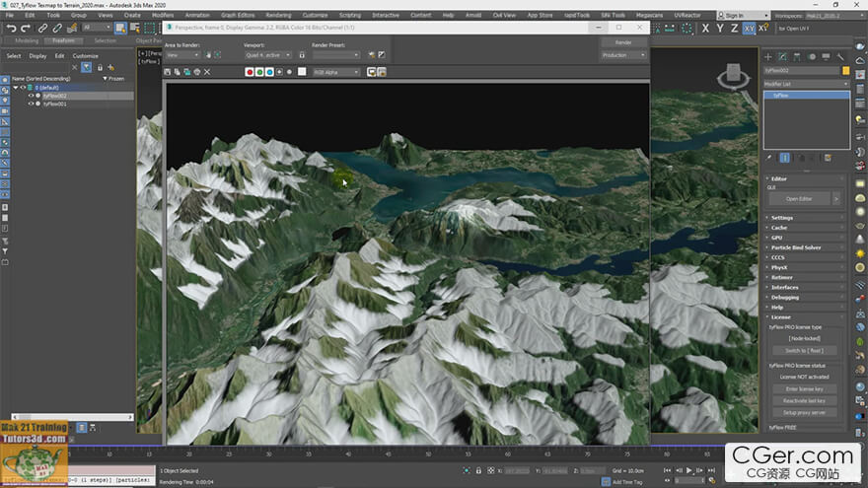Choose the Rectangular Selection Region tool
The width and height of the screenshot is (868, 488).
[x=150, y=28]
